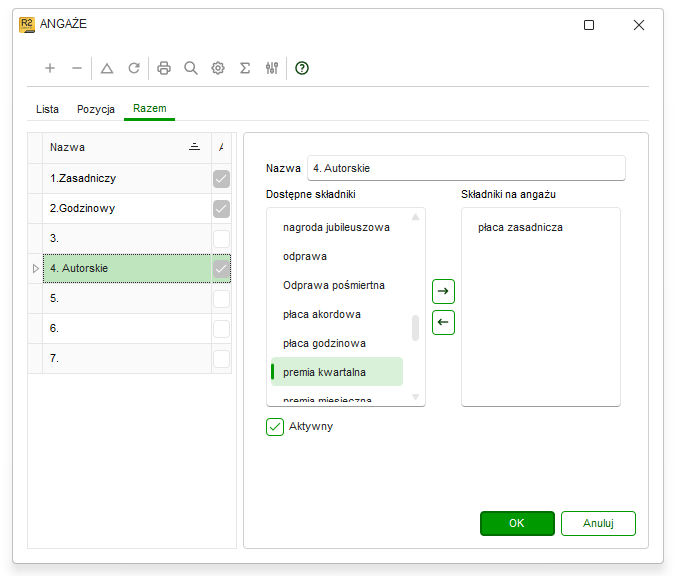The height and width of the screenshot is (576, 678).
Task: Click the narrow second column header
Action: click(221, 147)
